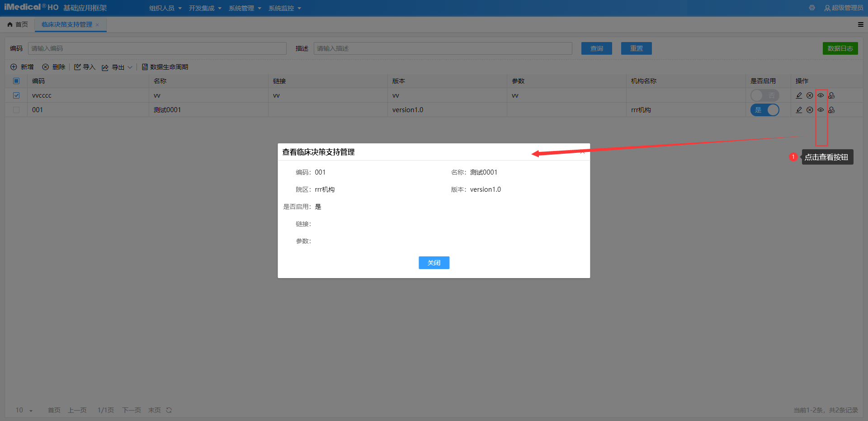868x421 pixels.
Task: Click the dialog title 查看临床决策支持管理
Action: (318, 152)
